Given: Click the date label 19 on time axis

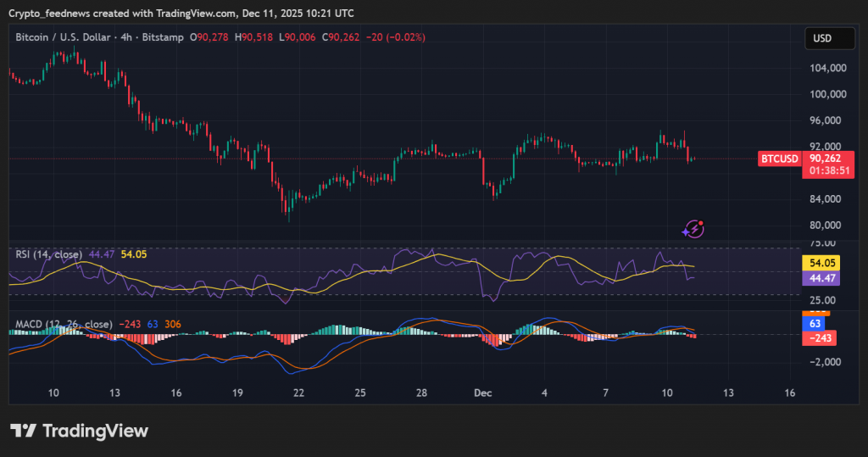Looking at the screenshot, I should 237,393.
